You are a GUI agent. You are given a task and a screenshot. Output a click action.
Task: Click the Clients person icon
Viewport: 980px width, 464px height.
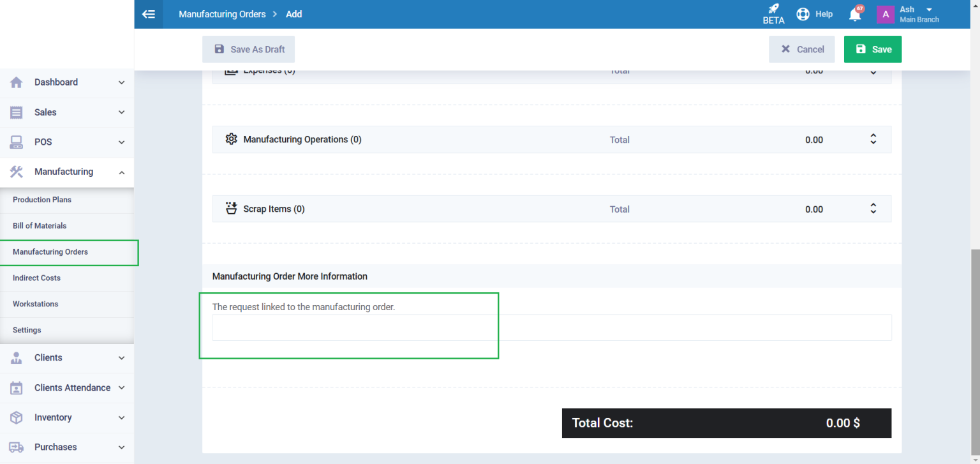tap(17, 358)
